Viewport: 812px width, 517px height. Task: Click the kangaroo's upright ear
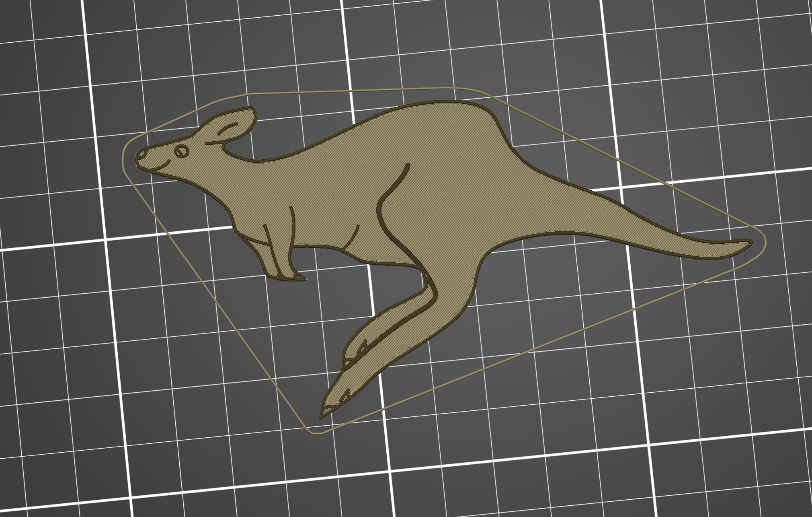point(233,124)
